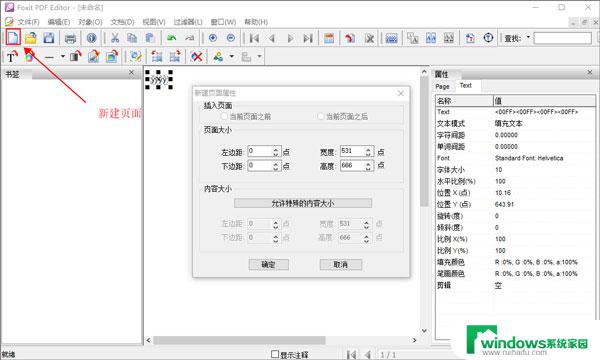Open the 文件(F) menu

tap(28, 22)
